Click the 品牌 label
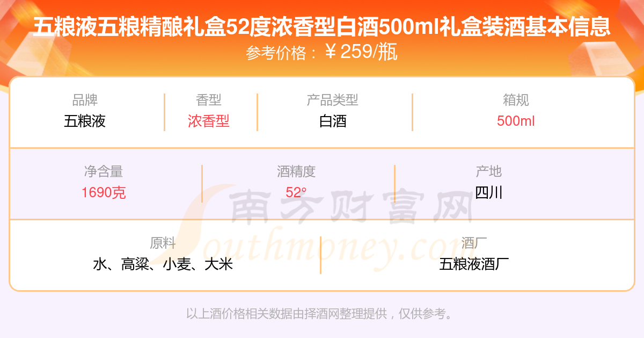Image resolution: width=644 pixels, height=338 pixels. pyautogui.click(x=85, y=100)
